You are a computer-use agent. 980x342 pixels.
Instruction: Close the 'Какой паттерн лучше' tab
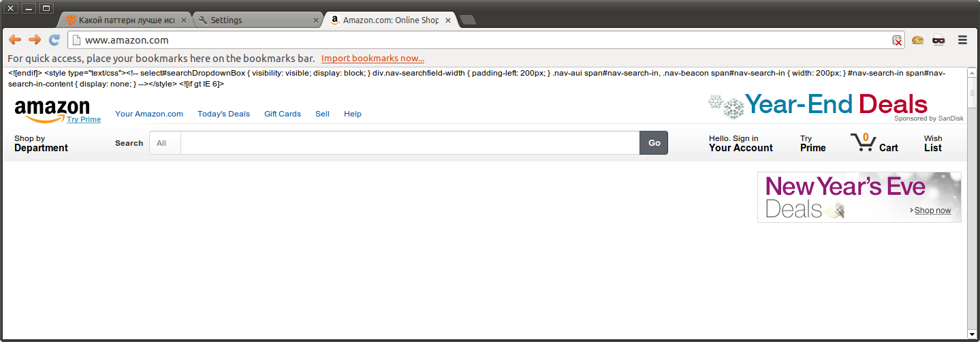(184, 20)
